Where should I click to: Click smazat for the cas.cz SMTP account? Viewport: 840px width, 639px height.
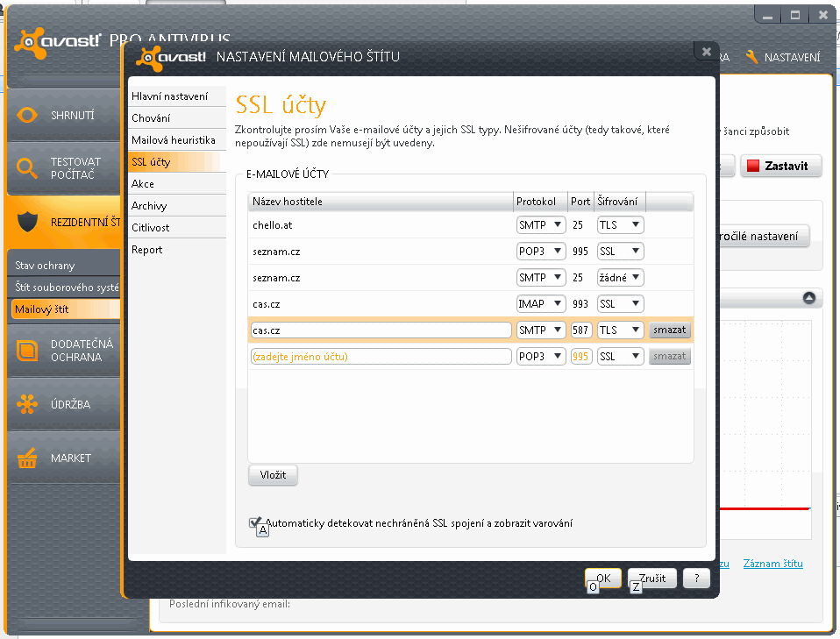tap(670, 330)
